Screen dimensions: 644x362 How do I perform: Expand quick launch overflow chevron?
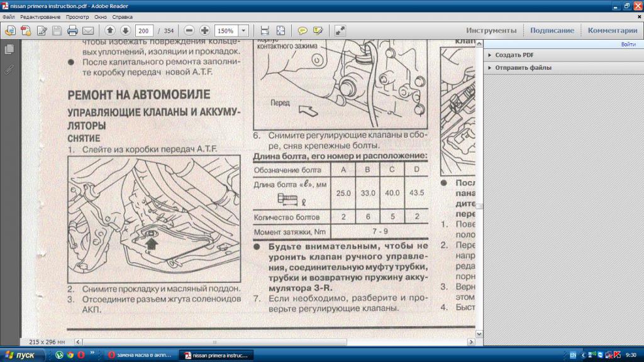pos(92,353)
